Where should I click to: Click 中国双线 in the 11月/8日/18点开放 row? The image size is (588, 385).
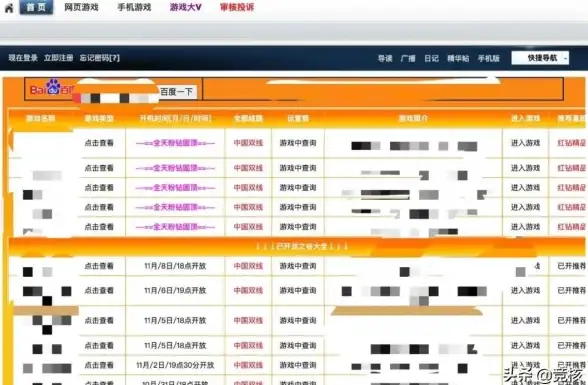pyautogui.click(x=248, y=266)
